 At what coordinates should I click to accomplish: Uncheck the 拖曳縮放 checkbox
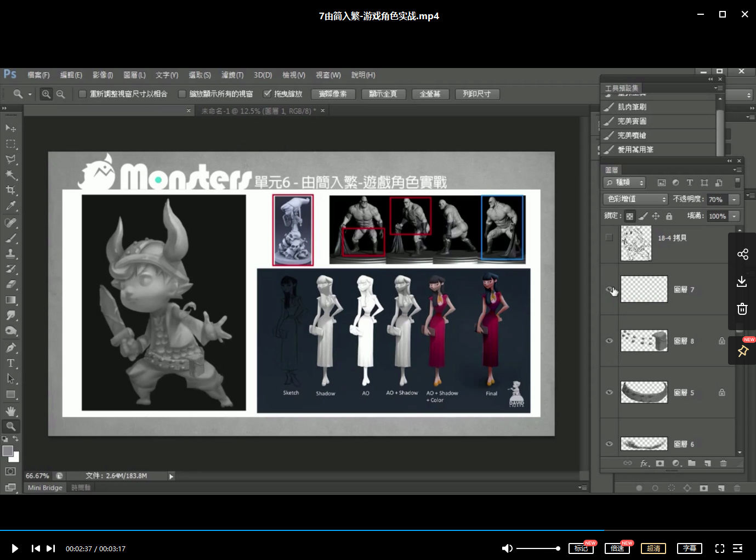click(x=267, y=94)
